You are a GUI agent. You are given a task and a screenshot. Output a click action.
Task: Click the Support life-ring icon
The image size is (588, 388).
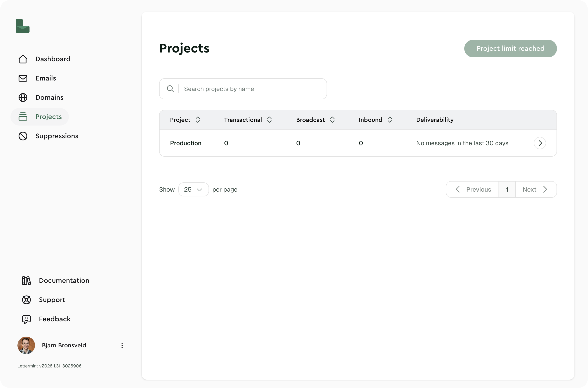tap(26, 300)
